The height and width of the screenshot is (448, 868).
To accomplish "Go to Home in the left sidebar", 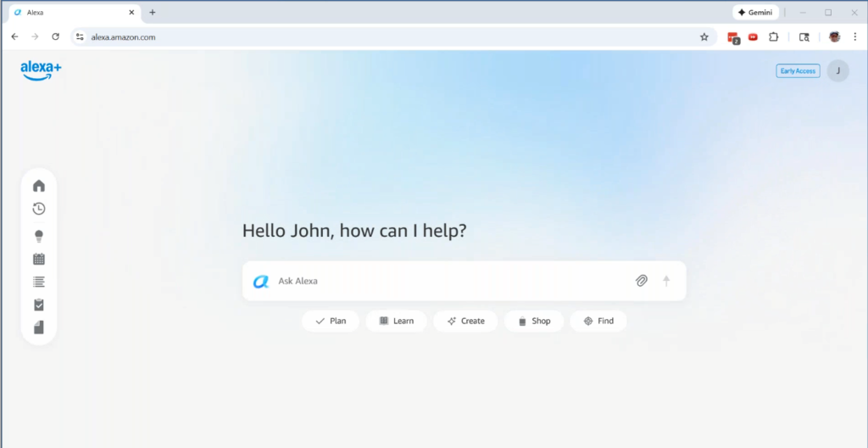I will click(x=39, y=186).
